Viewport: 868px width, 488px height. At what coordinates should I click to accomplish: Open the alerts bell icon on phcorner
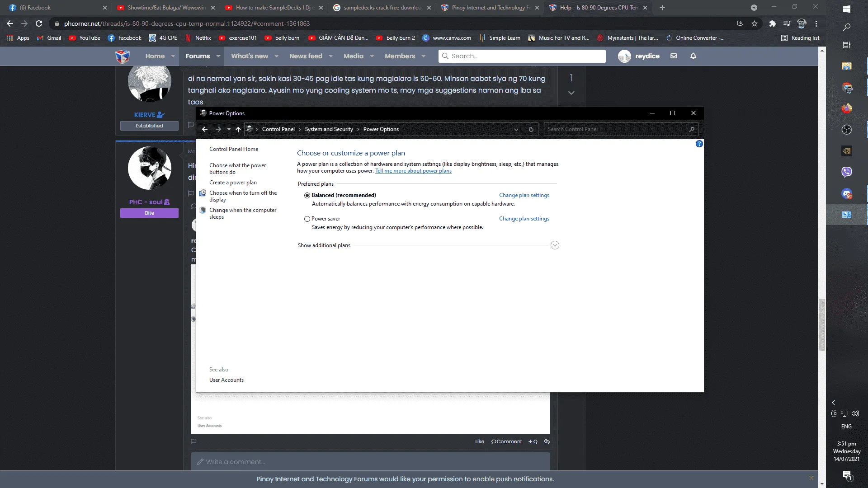[x=693, y=56]
